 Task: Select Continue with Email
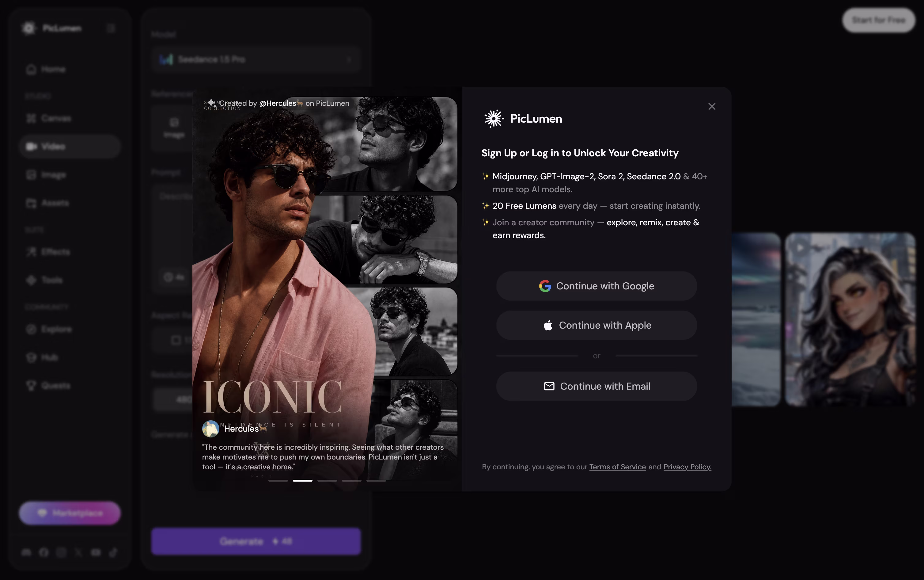596,386
